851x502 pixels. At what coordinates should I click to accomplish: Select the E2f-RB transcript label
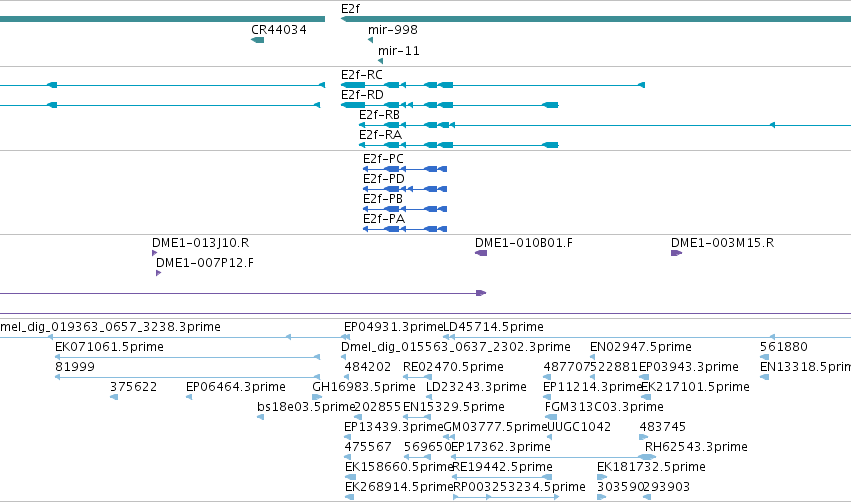(379, 115)
